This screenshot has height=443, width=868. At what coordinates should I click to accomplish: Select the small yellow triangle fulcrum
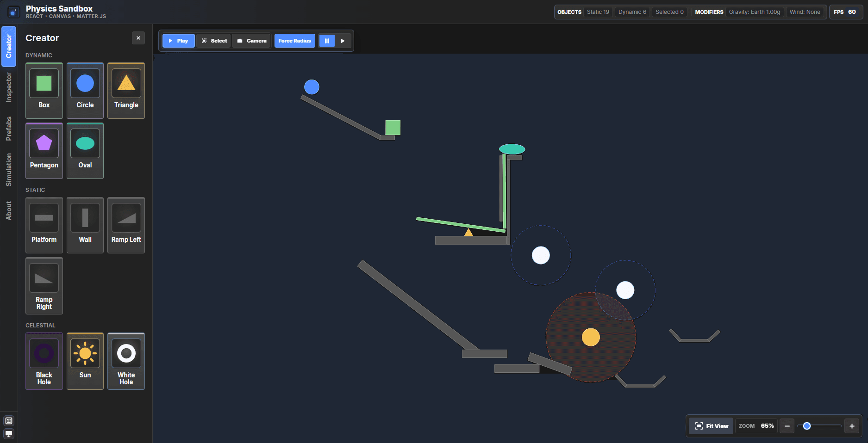[x=468, y=232]
